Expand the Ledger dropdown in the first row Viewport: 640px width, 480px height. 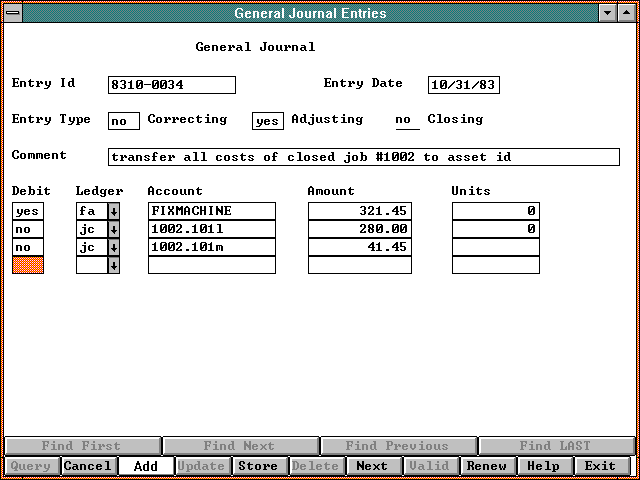(x=113, y=211)
